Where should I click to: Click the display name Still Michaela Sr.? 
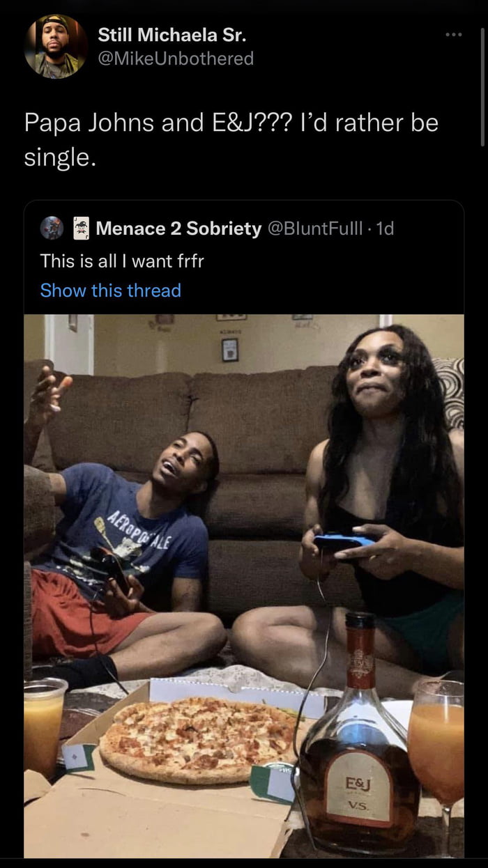pos(171,34)
